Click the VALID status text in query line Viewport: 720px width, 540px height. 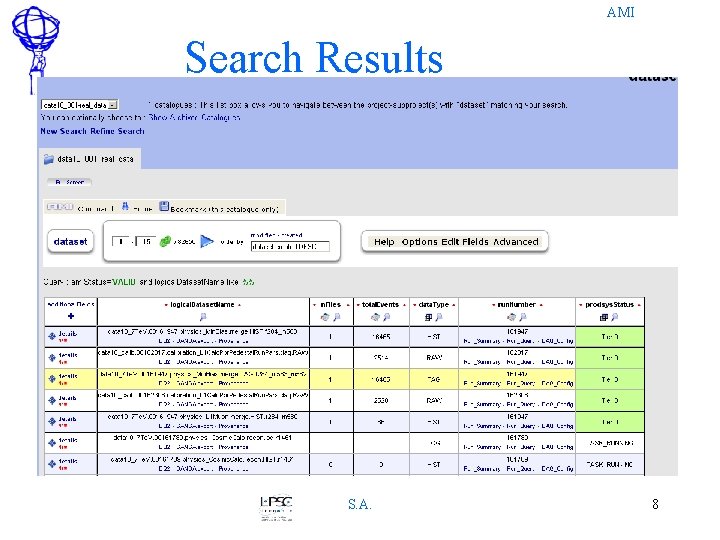pos(124,282)
